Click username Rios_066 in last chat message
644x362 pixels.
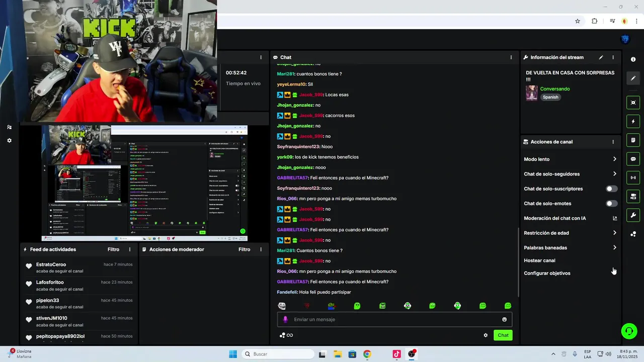coord(287,271)
